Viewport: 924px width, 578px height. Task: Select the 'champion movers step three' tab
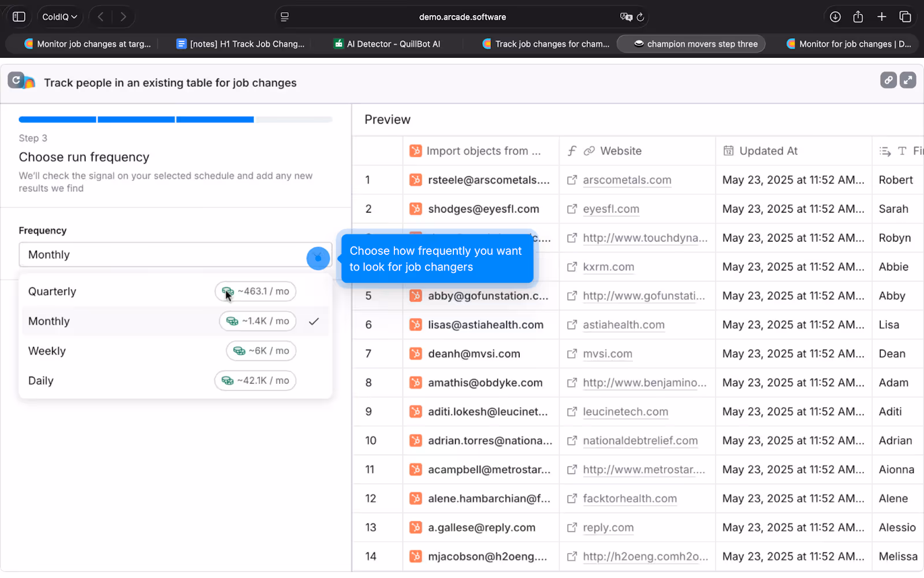691,44
